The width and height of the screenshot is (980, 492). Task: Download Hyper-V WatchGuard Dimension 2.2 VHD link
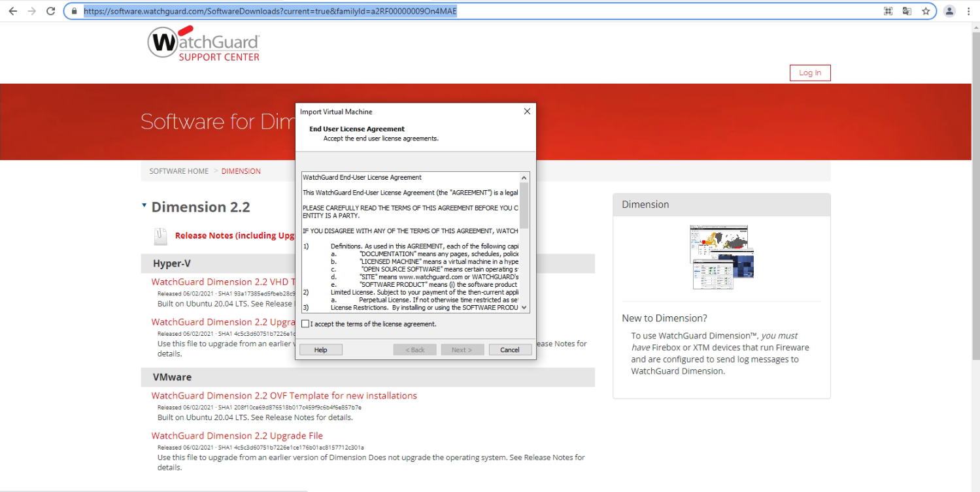[x=223, y=282]
